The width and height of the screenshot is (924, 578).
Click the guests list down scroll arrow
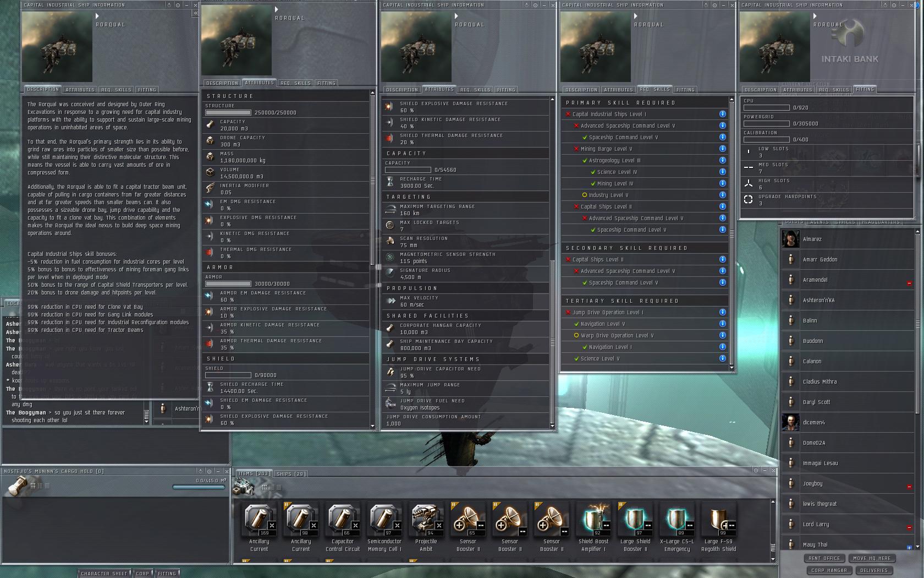[917, 546]
